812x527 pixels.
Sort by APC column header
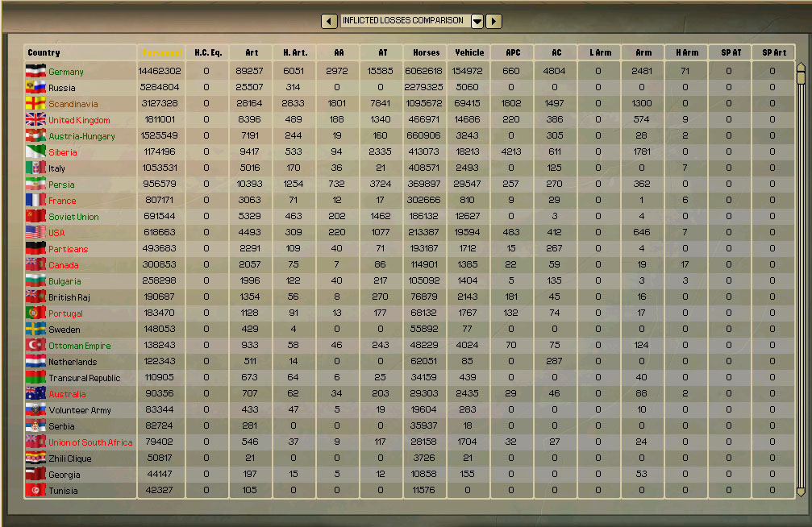click(x=513, y=53)
